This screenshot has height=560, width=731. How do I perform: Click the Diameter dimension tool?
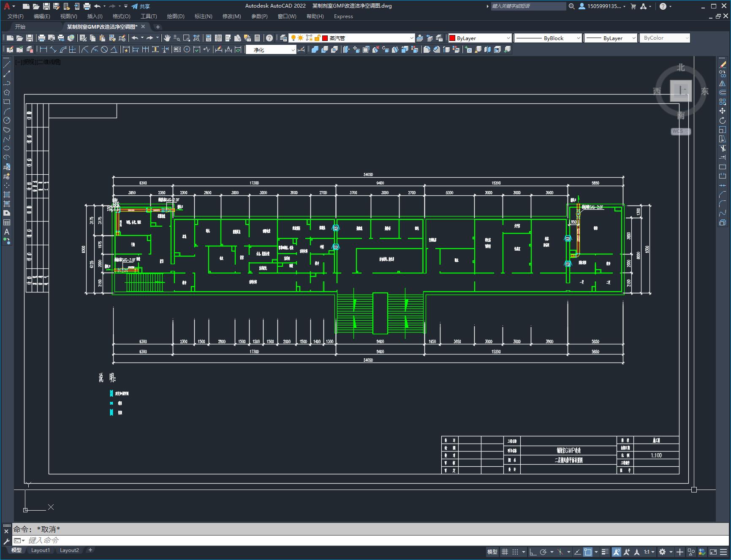coord(104,49)
